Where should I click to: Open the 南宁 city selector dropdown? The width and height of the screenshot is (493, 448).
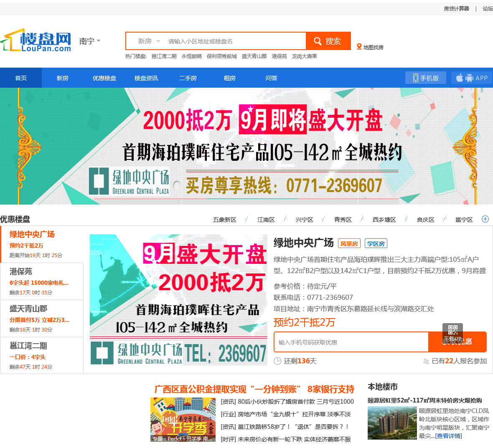tap(89, 41)
